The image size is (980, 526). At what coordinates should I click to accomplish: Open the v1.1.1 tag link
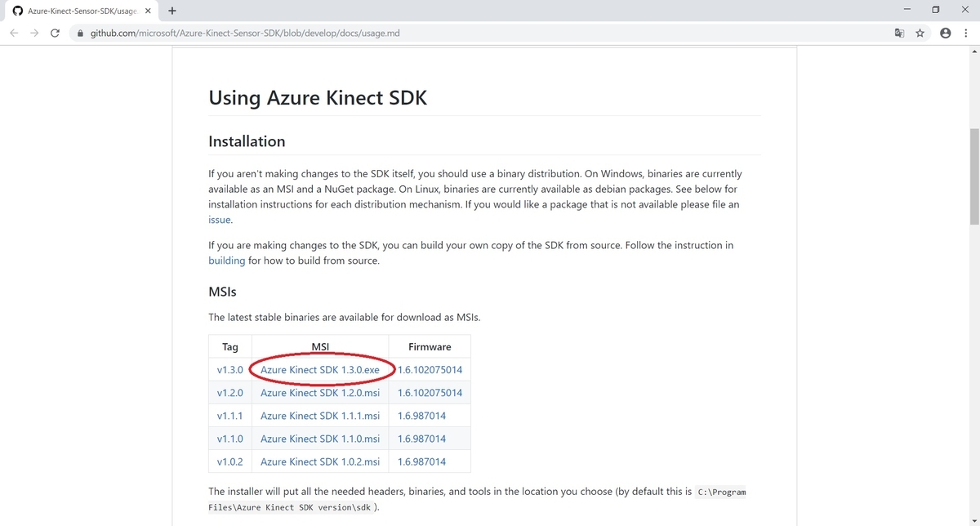[229, 416]
